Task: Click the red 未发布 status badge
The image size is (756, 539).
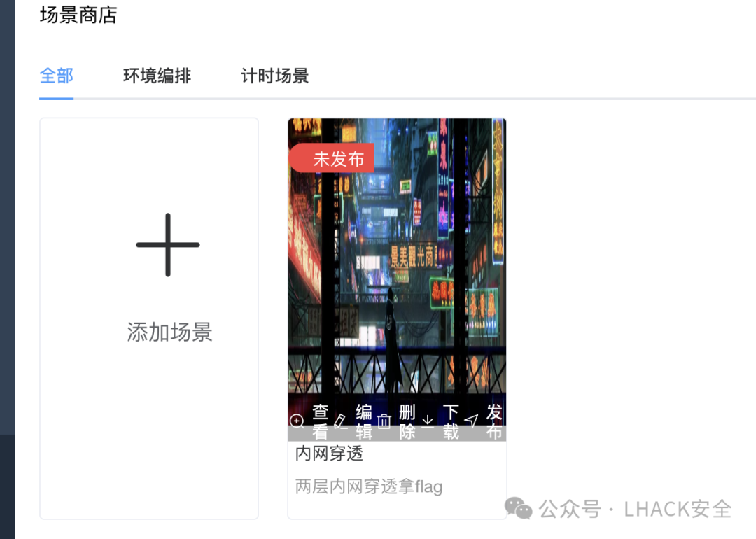Action: coord(332,158)
